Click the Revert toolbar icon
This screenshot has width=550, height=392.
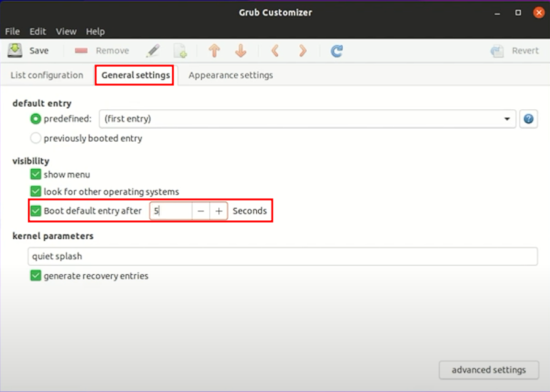click(497, 51)
